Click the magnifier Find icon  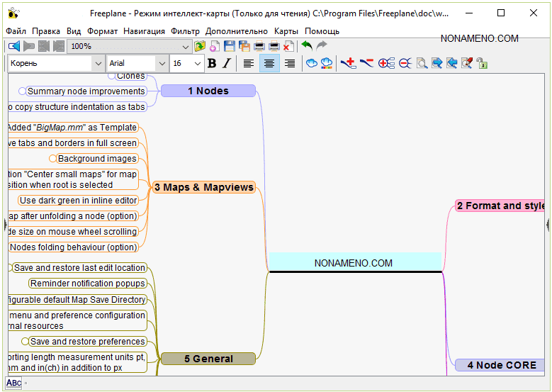[x=422, y=63]
